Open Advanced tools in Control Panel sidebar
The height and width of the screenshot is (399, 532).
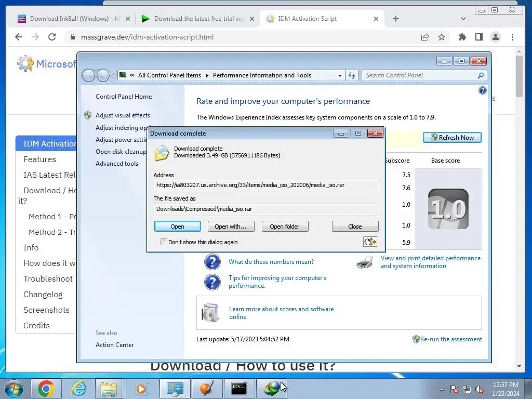pos(117,164)
